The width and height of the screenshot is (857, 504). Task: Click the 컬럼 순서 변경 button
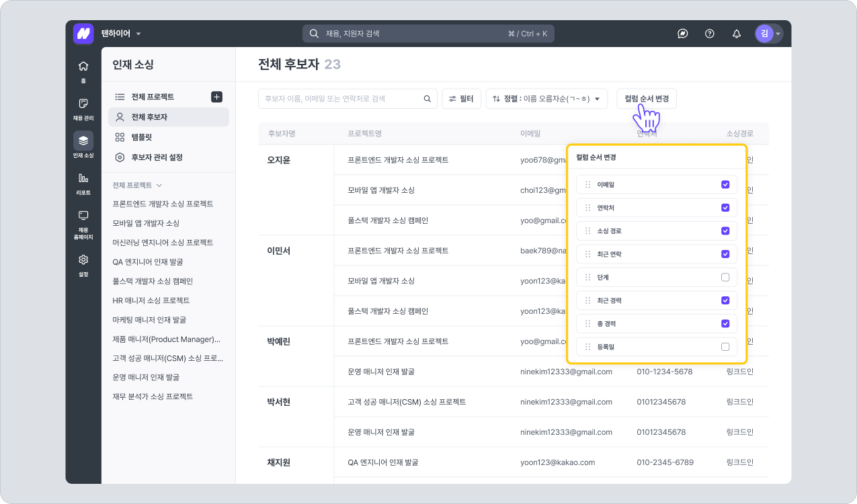coord(647,99)
